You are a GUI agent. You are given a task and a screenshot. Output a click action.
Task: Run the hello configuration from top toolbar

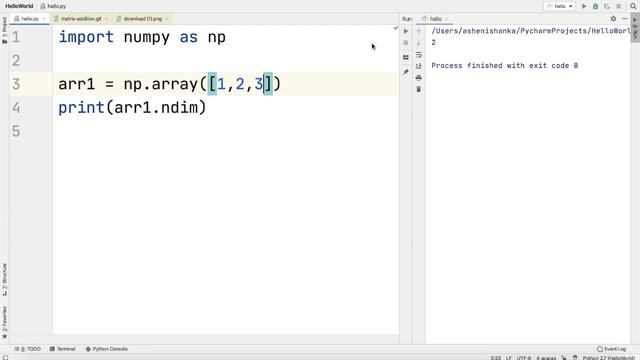coord(584,6)
